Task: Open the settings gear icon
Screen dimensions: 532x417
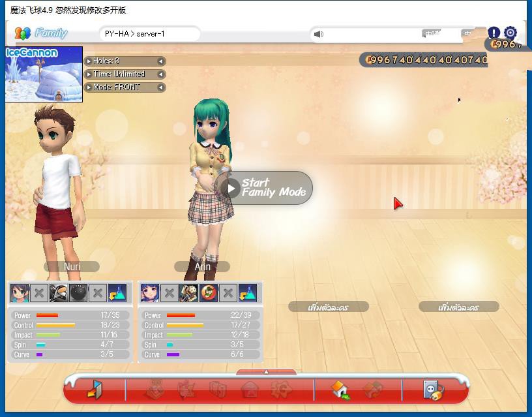Action: 510,33
